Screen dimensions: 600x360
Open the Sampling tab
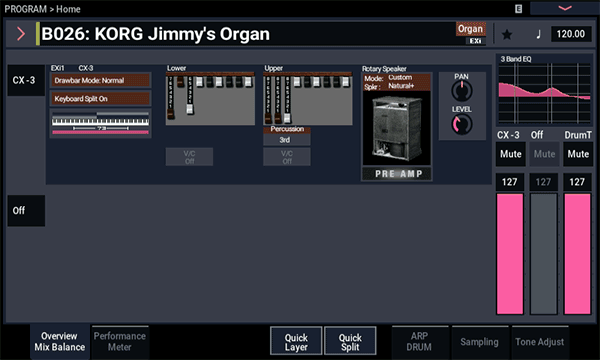coord(479,341)
